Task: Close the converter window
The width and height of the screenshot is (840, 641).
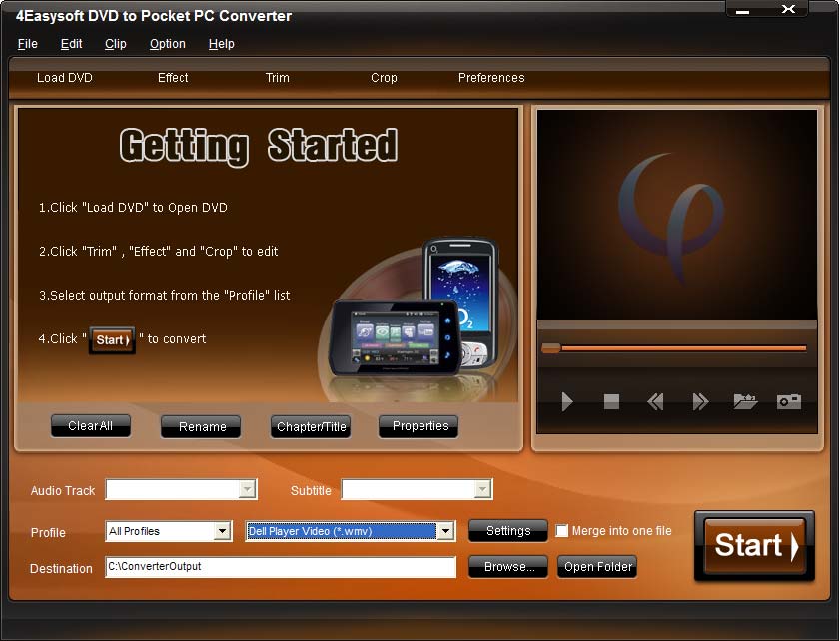Action: [788, 9]
